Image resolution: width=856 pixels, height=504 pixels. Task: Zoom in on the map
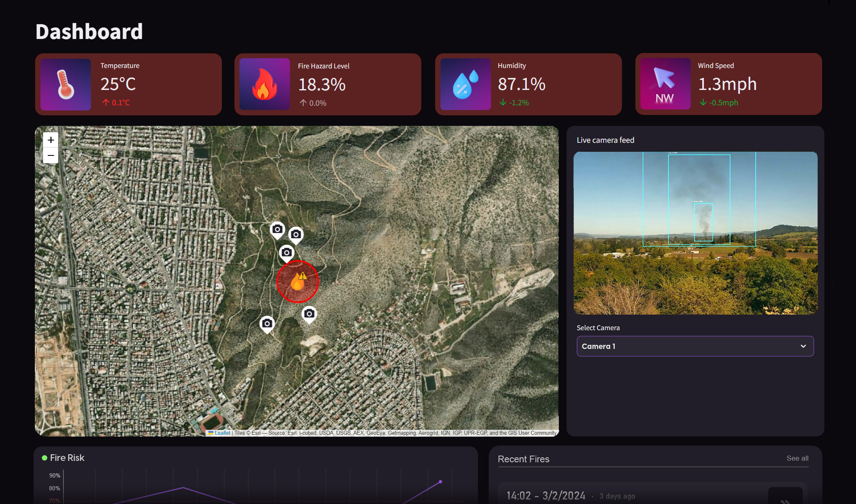51,140
